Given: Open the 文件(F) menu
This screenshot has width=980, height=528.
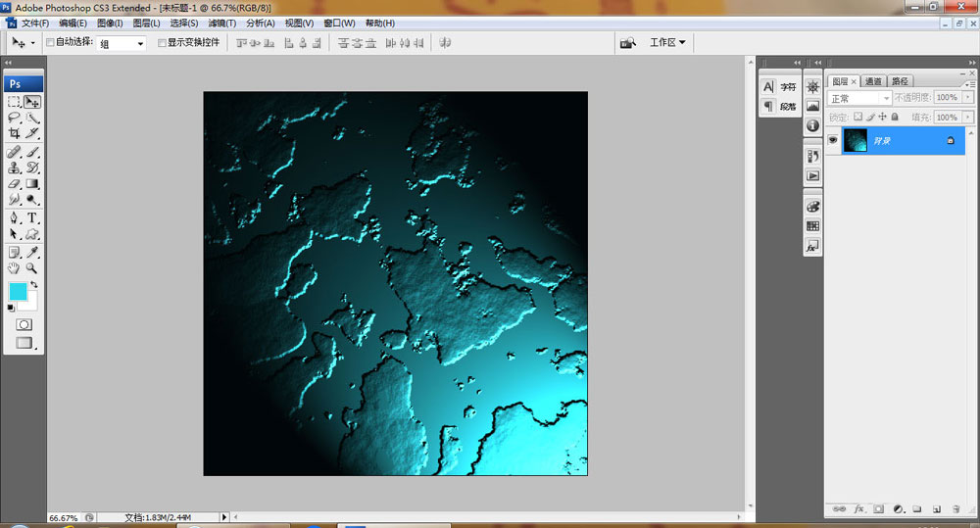Looking at the screenshot, I should [35, 24].
